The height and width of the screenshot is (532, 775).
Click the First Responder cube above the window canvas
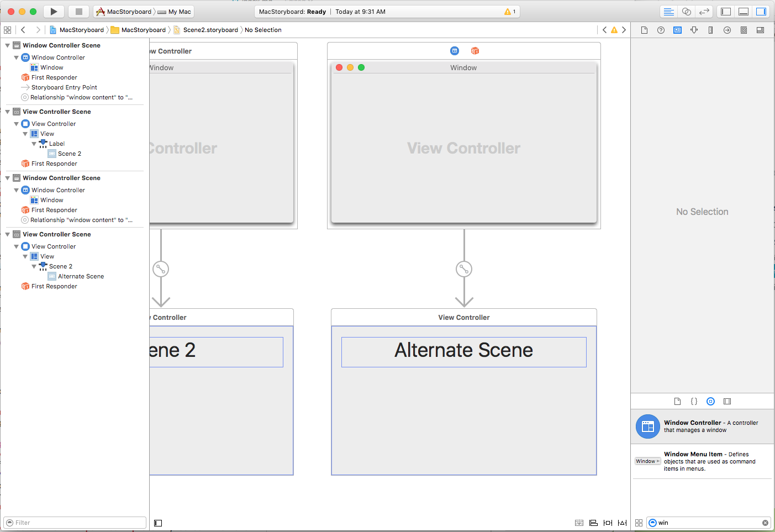pyautogui.click(x=475, y=51)
